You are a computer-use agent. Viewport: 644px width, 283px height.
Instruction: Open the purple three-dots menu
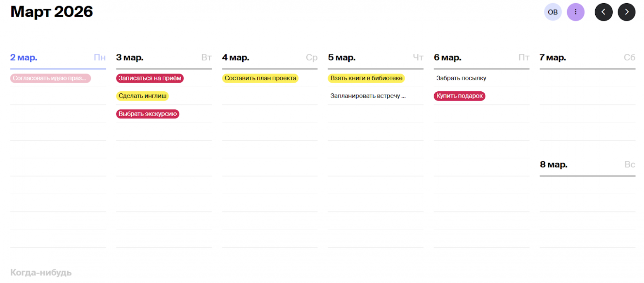pos(575,12)
